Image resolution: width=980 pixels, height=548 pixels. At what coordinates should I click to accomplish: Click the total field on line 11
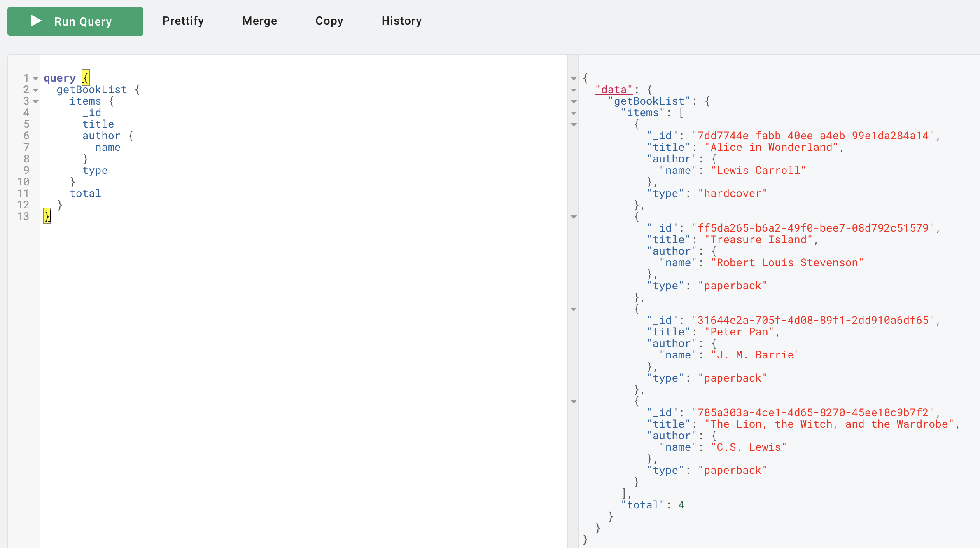86,193
